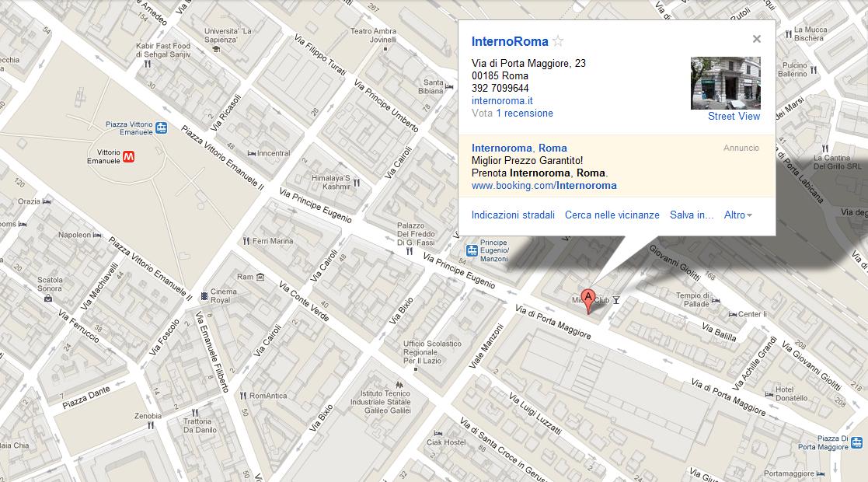This screenshot has width=868, height=482.
Task: Click the Piazza Dante label
Action: pyautogui.click(x=86, y=397)
